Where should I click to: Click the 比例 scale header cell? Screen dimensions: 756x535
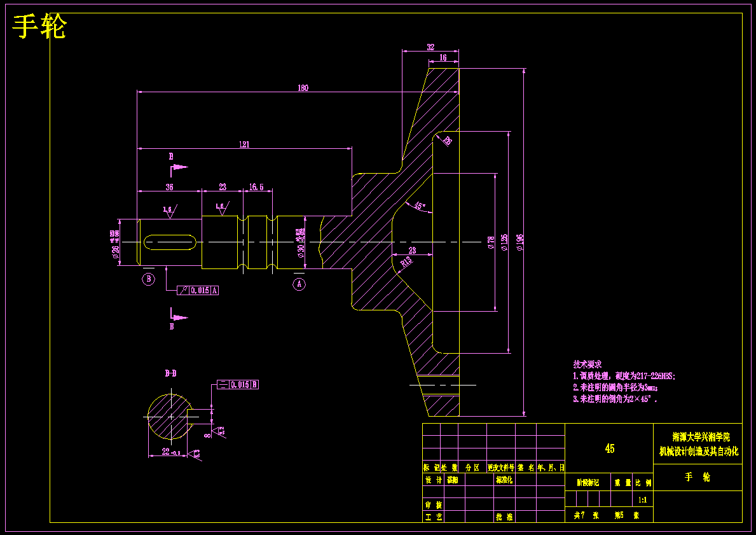click(643, 482)
